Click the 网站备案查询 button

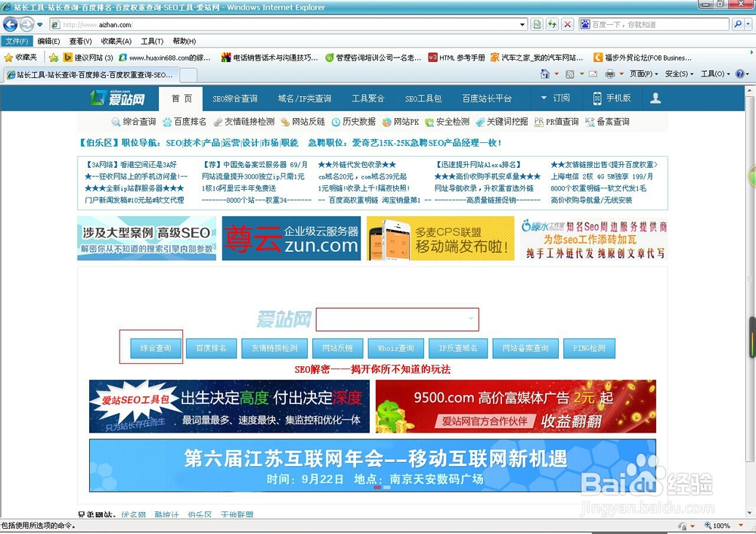pos(525,348)
